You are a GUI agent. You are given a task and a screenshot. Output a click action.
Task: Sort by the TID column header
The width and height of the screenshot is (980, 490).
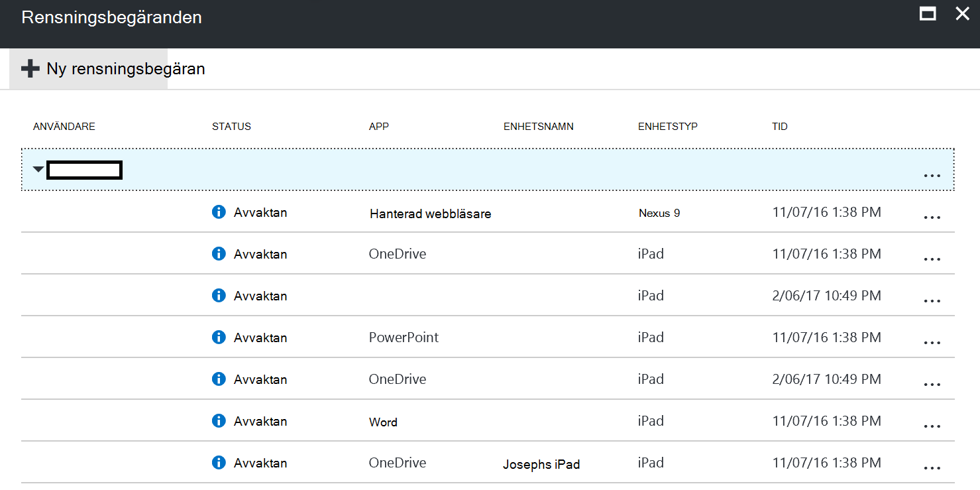click(x=780, y=127)
